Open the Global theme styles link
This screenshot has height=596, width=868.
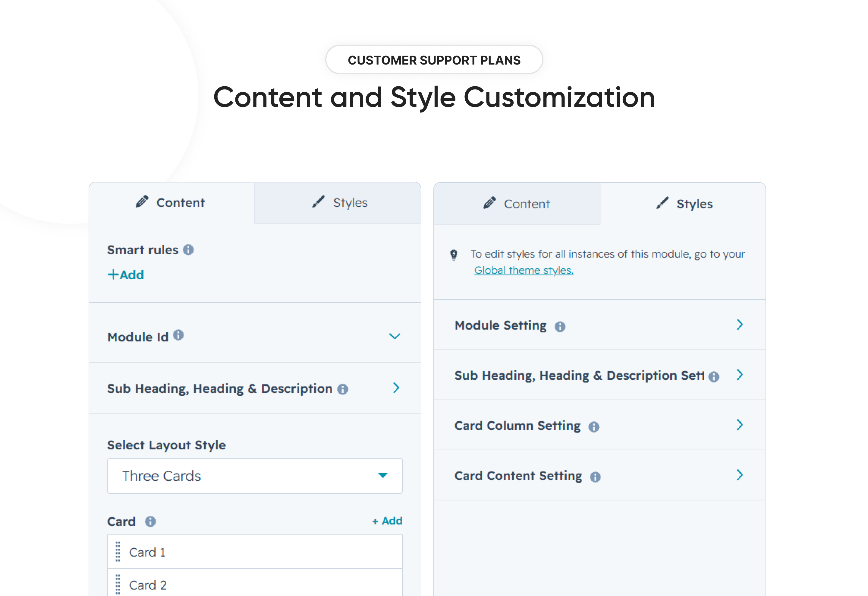tap(524, 270)
